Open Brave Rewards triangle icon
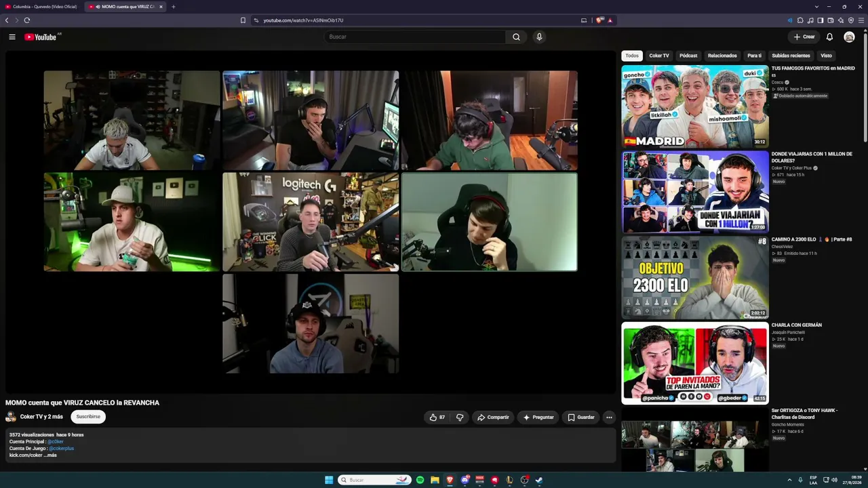The height and width of the screenshot is (488, 868). 610,20
